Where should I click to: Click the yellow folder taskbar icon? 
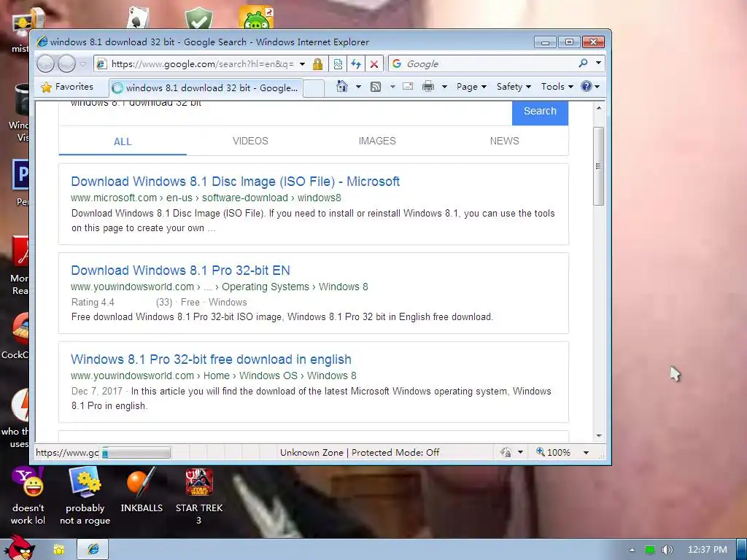tap(59, 550)
